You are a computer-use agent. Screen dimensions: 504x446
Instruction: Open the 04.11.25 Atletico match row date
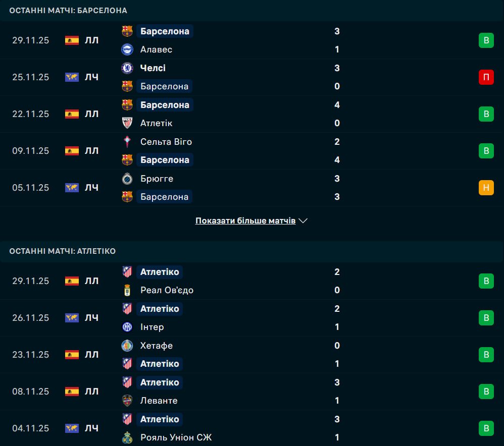(30, 428)
